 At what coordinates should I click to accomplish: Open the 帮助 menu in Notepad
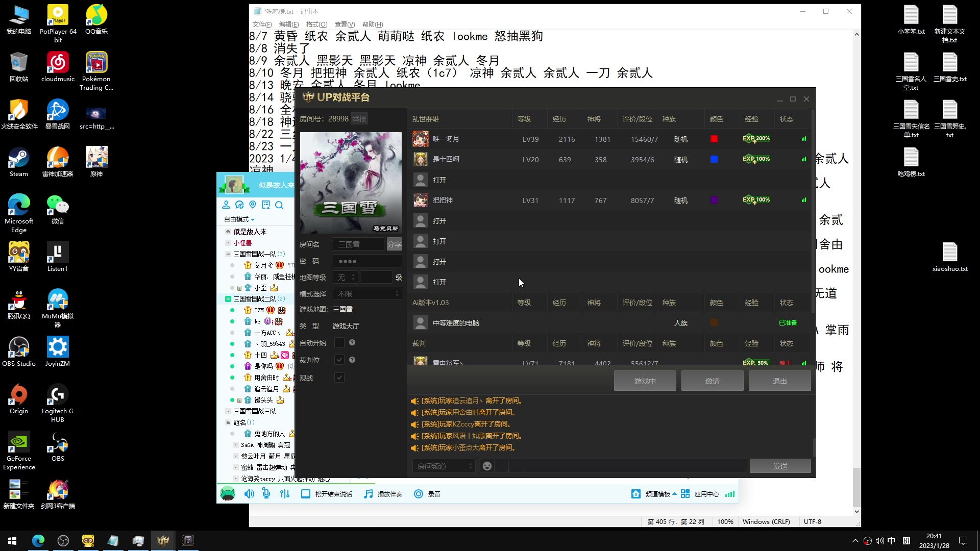pyautogui.click(x=373, y=24)
